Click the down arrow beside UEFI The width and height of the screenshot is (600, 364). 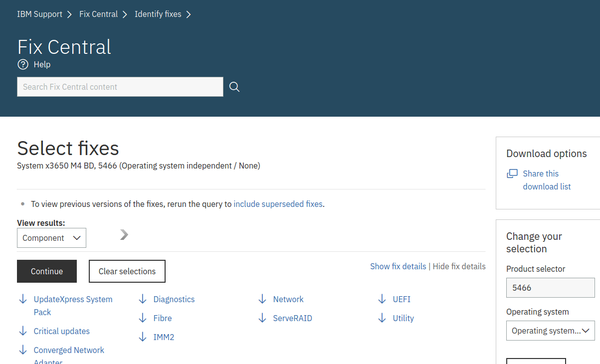[x=382, y=299]
